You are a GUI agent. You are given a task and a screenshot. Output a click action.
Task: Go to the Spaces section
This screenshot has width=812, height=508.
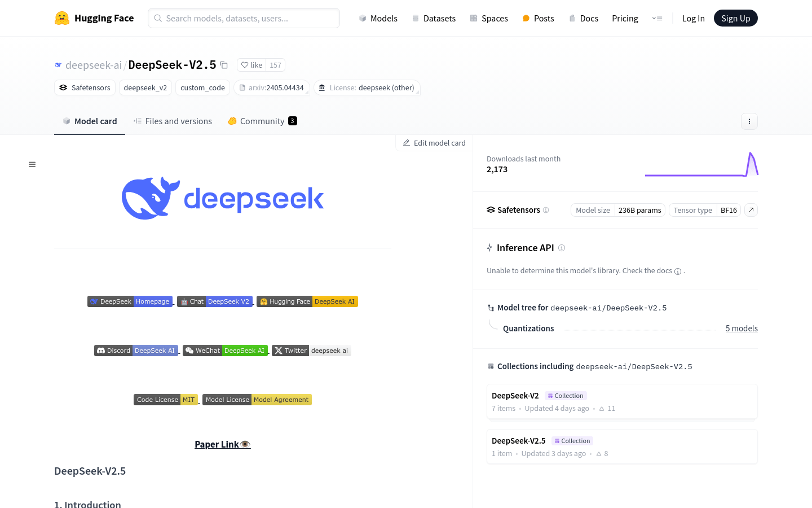coord(489,18)
